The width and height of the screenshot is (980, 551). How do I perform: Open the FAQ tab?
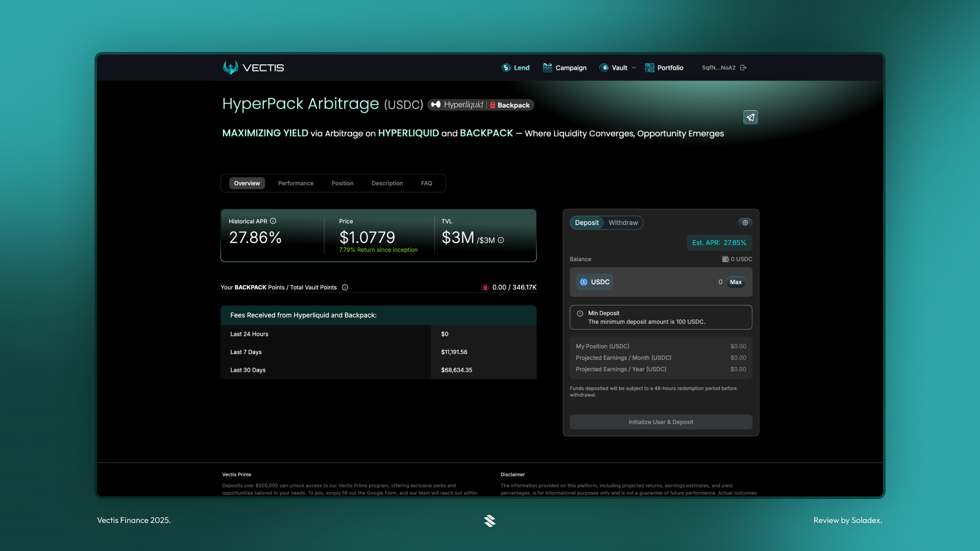(427, 183)
